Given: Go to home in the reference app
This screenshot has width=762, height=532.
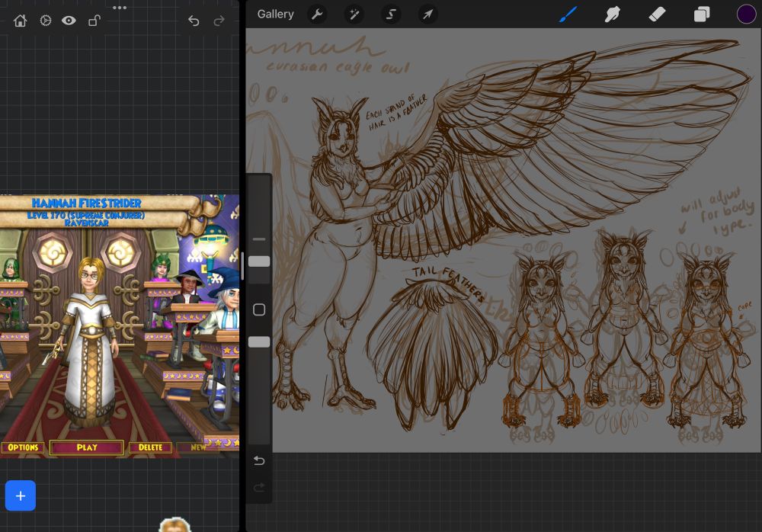Looking at the screenshot, I should 20,21.
